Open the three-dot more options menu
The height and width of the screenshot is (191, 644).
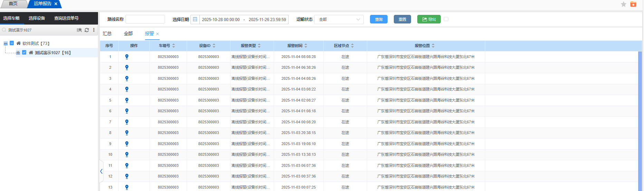(x=94, y=30)
